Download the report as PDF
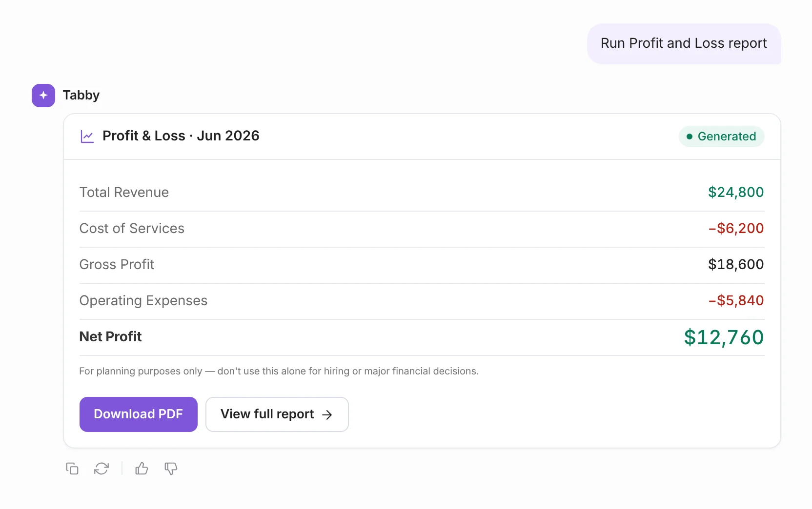The height and width of the screenshot is (509, 812). [139, 414]
